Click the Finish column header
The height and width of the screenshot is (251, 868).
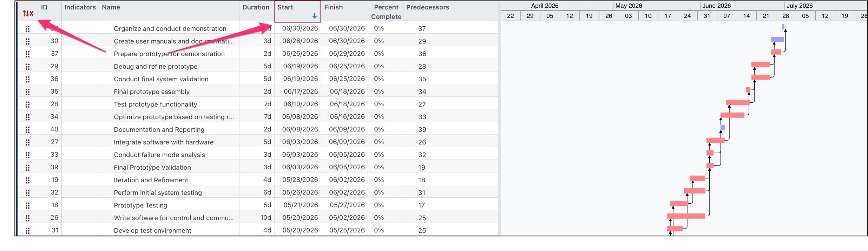coord(333,7)
